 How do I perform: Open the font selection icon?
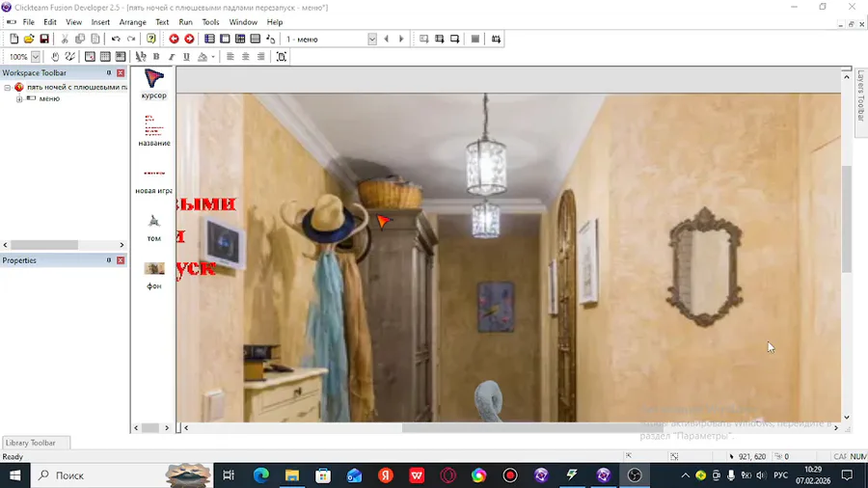[x=141, y=57]
